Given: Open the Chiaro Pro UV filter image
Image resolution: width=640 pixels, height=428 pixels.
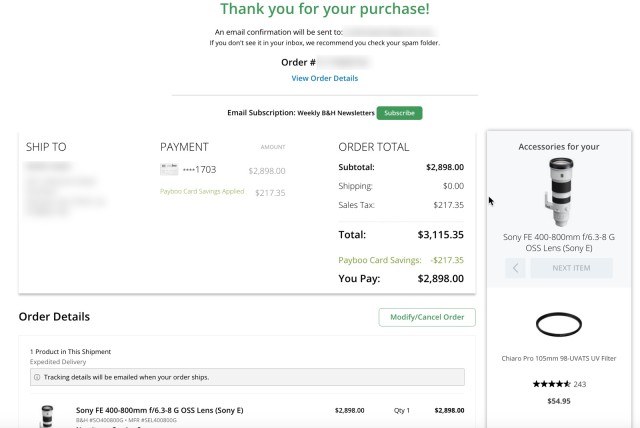Looking at the screenshot, I should (559, 324).
